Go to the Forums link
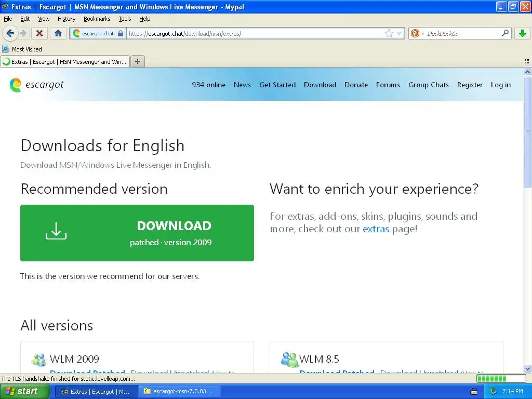 (x=388, y=85)
